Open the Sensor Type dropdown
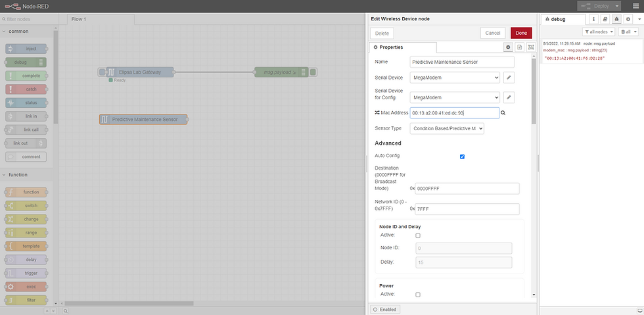The width and height of the screenshot is (644, 315). point(447,128)
